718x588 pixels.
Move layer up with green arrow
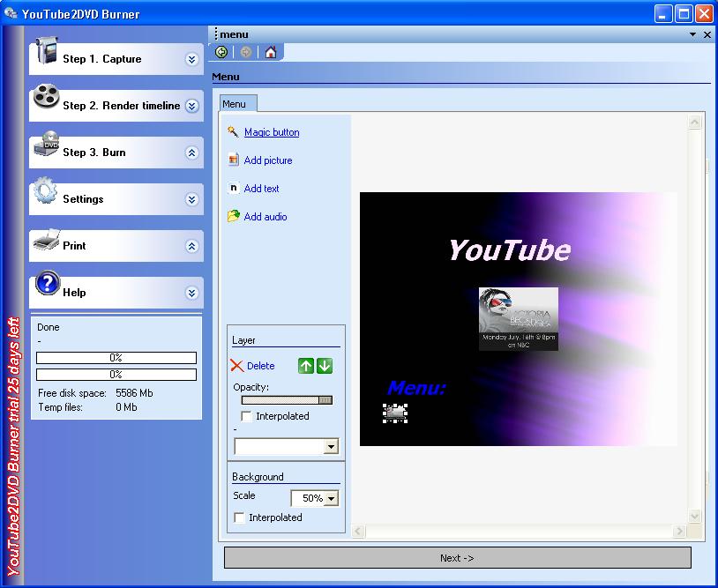(306, 366)
